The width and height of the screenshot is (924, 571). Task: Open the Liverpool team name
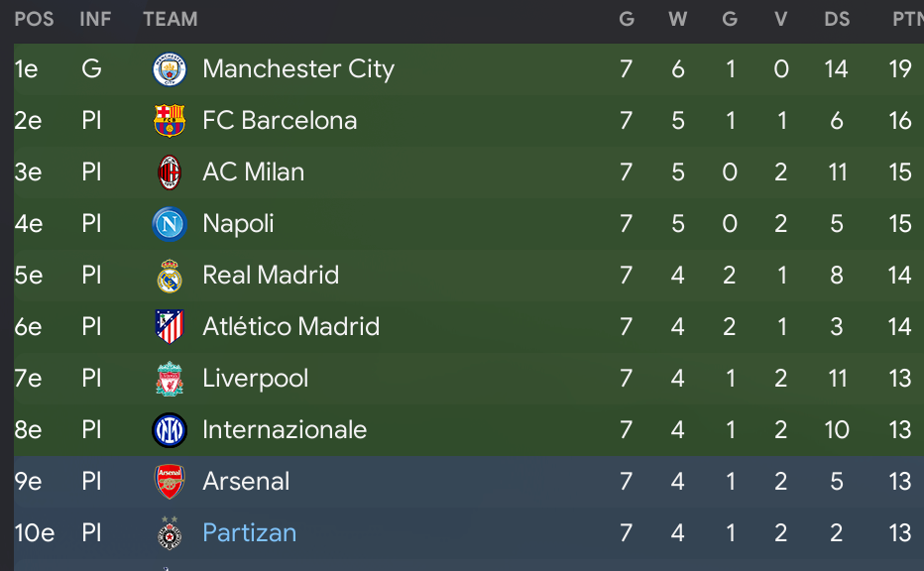(255, 379)
